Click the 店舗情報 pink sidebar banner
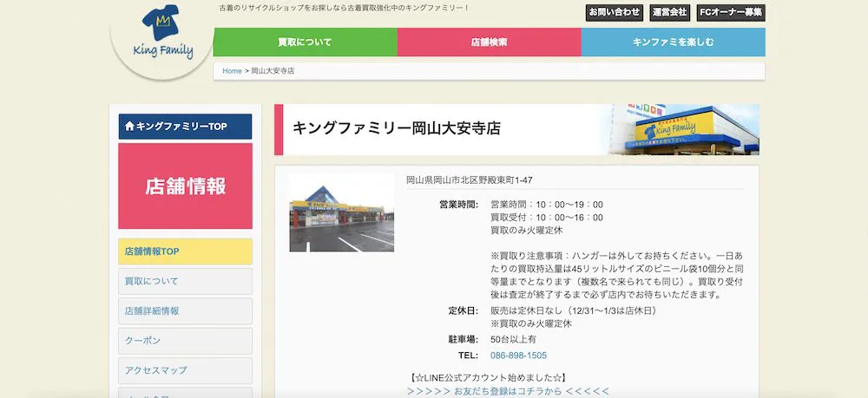 (185, 186)
